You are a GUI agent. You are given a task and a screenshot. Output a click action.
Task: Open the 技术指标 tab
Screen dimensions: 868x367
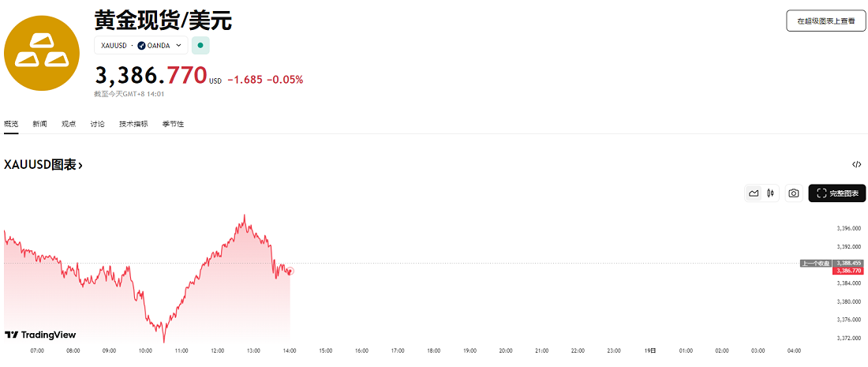point(133,124)
